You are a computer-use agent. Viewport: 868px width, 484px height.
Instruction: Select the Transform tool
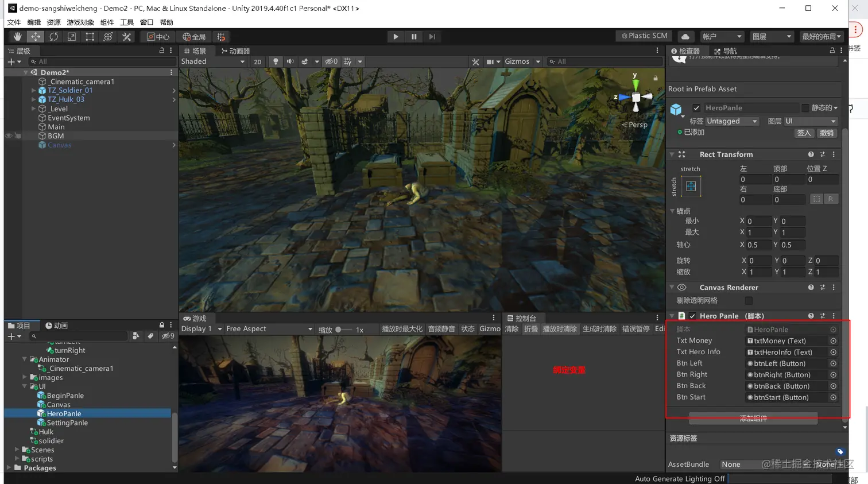[x=108, y=37]
